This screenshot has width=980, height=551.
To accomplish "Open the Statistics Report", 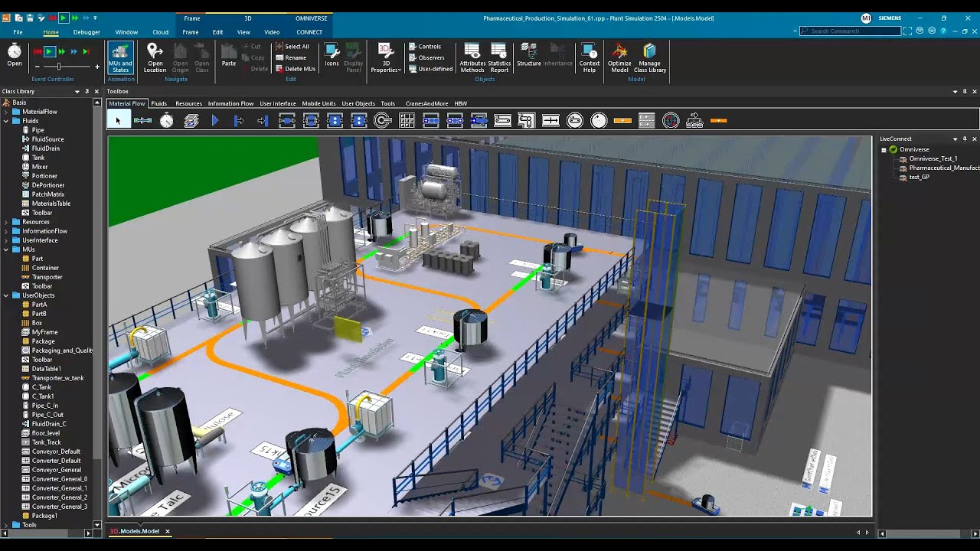I will point(499,58).
